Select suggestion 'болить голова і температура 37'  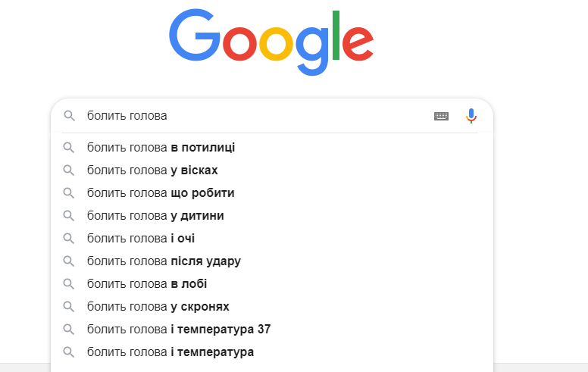coord(179,330)
